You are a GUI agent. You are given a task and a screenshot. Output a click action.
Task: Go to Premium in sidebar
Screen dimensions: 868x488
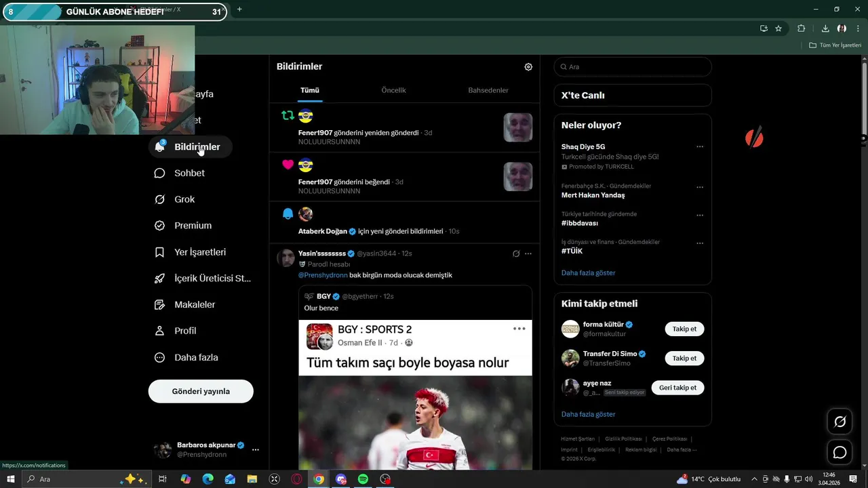coord(183,226)
